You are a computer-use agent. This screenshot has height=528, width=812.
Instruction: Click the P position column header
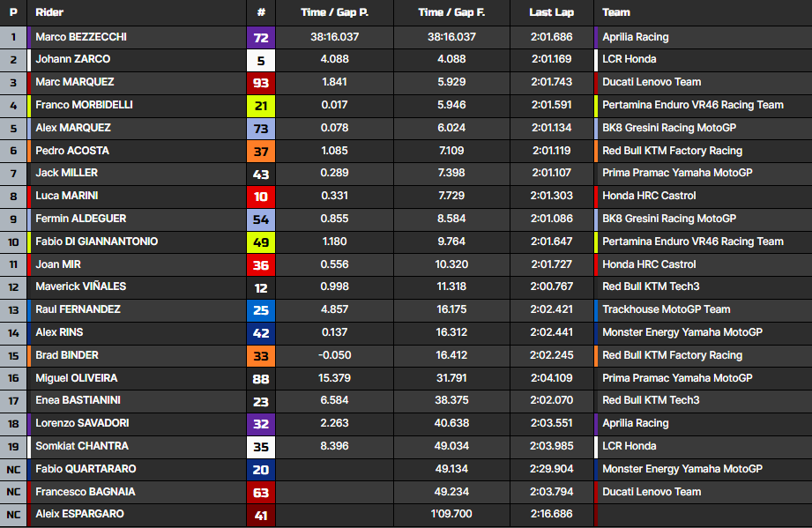coord(13,12)
